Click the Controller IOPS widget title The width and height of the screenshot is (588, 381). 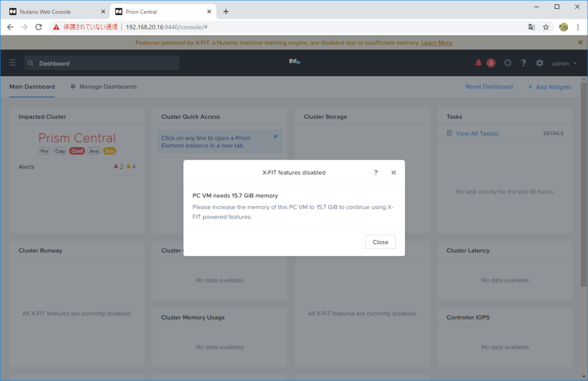click(468, 317)
